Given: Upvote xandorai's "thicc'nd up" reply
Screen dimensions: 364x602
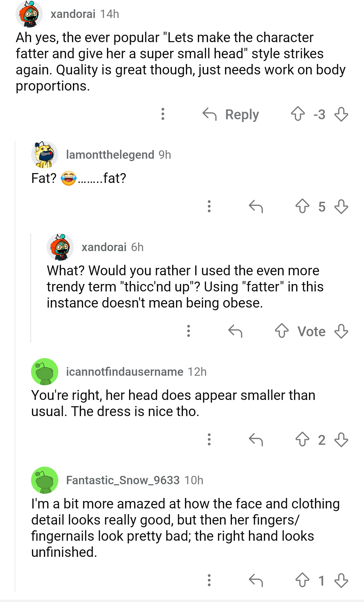Looking at the screenshot, I should click(x=282, y=331).
